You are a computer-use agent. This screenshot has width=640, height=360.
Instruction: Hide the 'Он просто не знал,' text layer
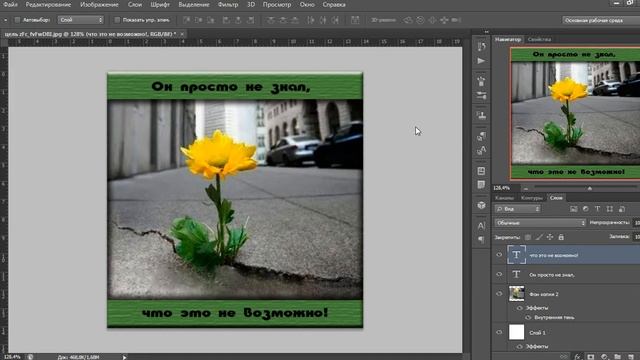point(499,274)
